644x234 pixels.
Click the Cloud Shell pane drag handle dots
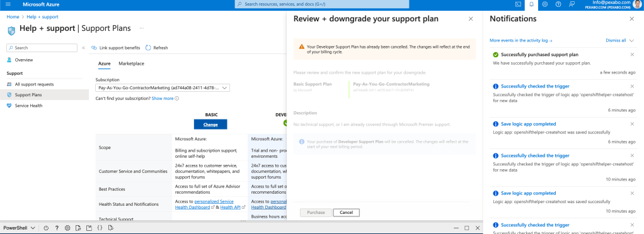[x=243, y=221]
